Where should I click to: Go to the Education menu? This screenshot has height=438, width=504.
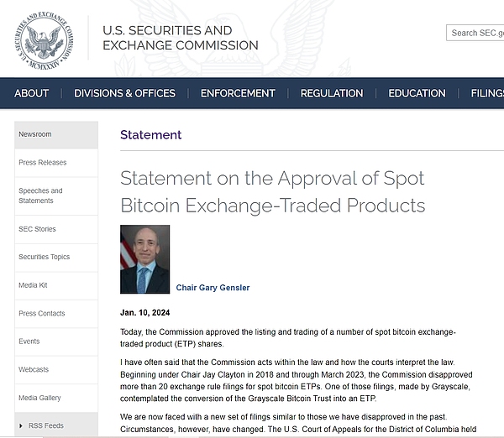417,93
